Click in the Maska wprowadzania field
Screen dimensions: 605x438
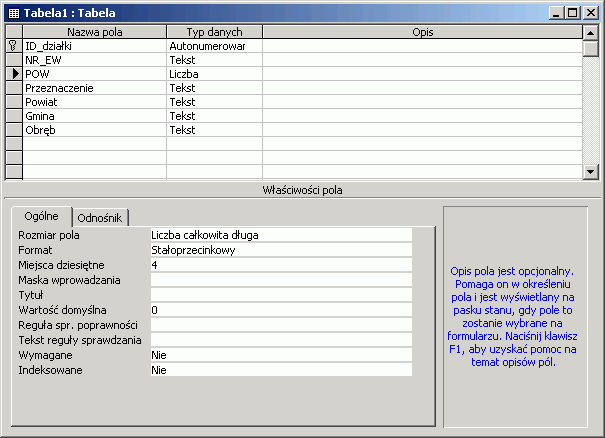[280, 280]
